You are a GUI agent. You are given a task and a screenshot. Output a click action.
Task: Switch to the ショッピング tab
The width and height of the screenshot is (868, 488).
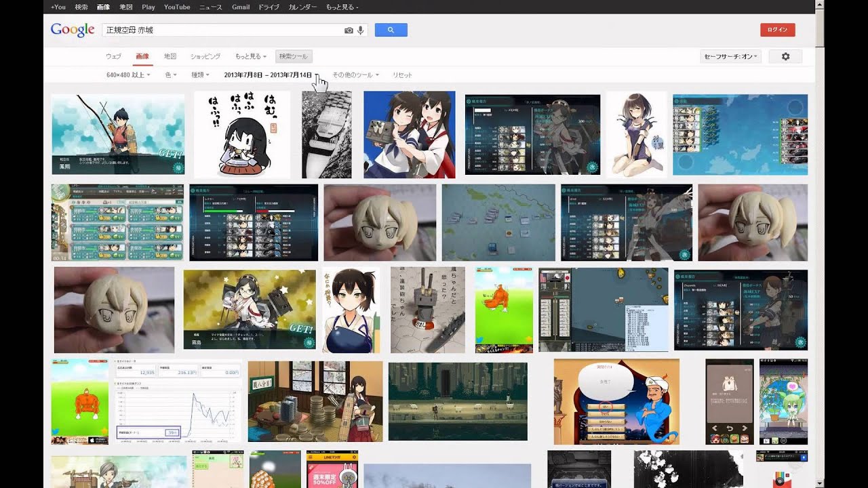tap(205, 56)
